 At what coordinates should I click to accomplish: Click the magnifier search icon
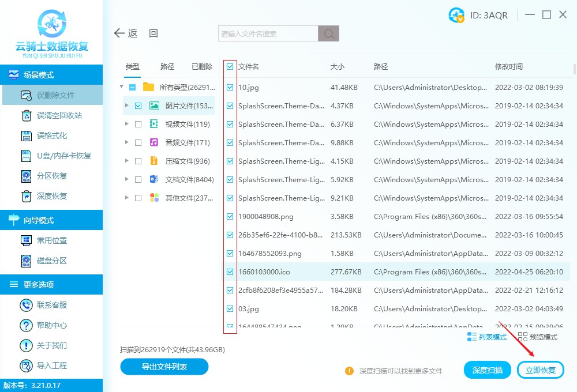tap(329, 33)
